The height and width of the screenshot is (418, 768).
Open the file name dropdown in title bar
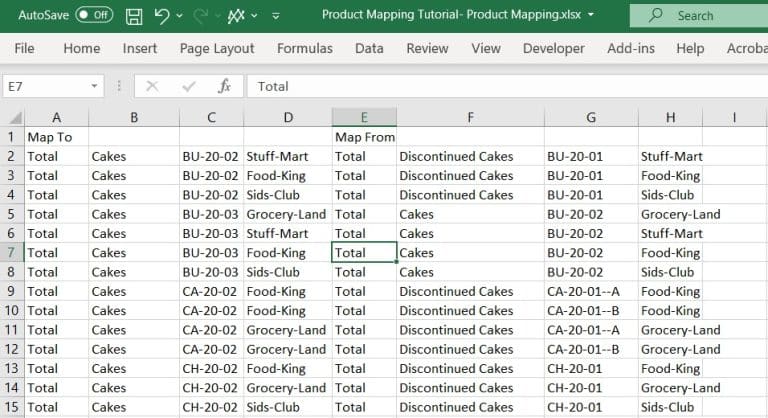591,15
